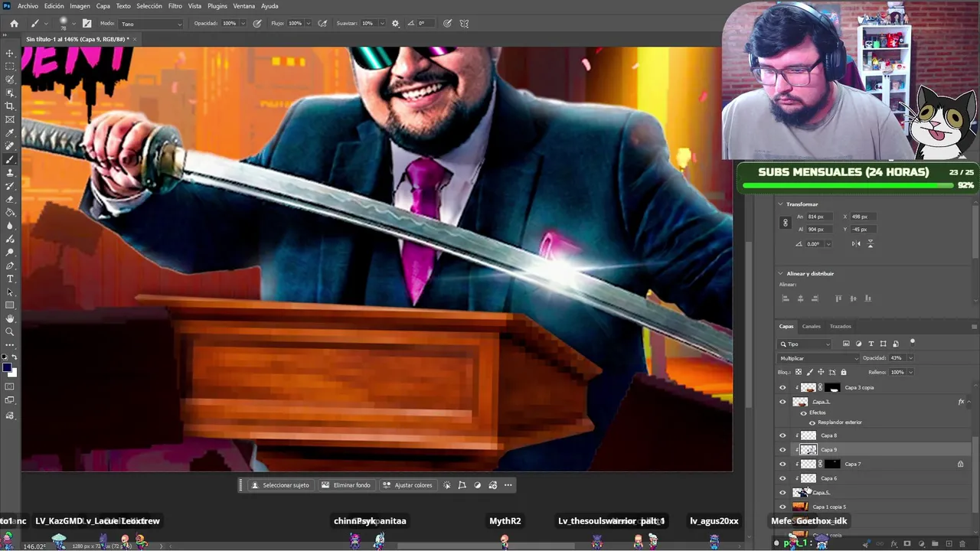This screenshot has width=980, height=551.
Task: Select the Horizontal Type tool
Action: pyautogui.click(x=10, y=279)
